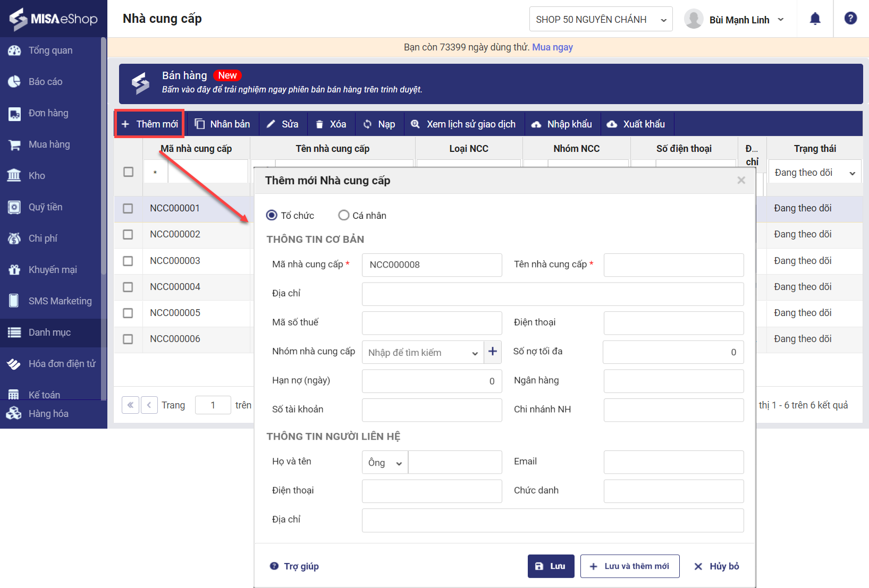Select the Cá nhân radio button
869x588 pixels.
pyautogui.click(x=344, y=215)
